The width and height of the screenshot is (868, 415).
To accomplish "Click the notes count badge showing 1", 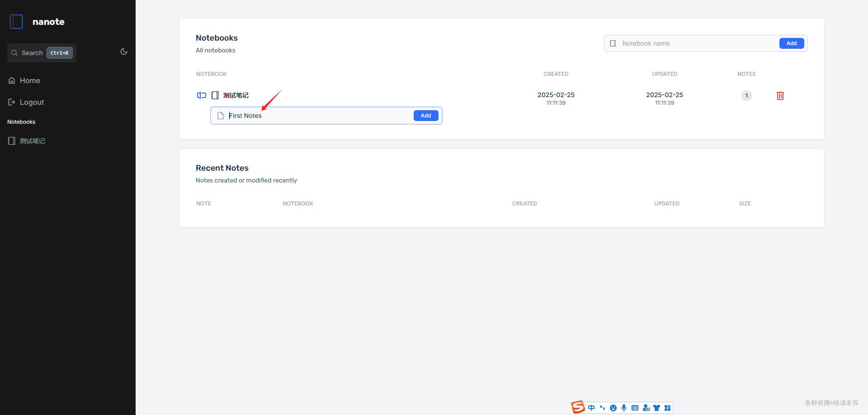I will tap(746, 96).
